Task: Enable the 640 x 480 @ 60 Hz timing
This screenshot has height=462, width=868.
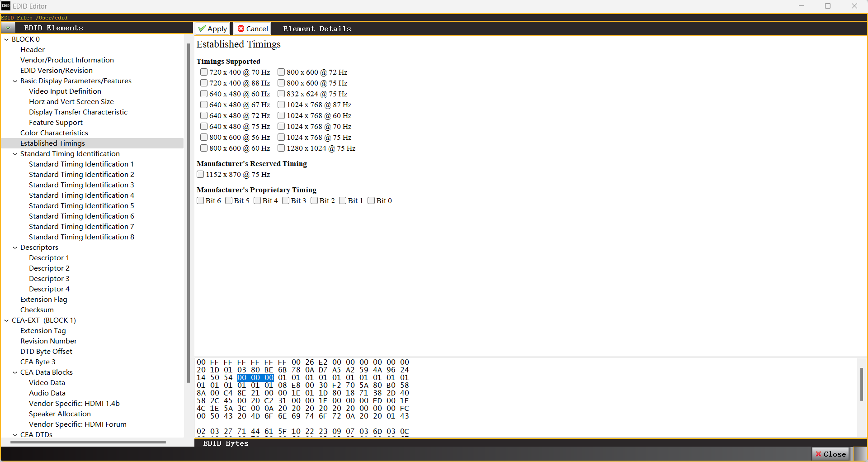Action: (204, 94)
